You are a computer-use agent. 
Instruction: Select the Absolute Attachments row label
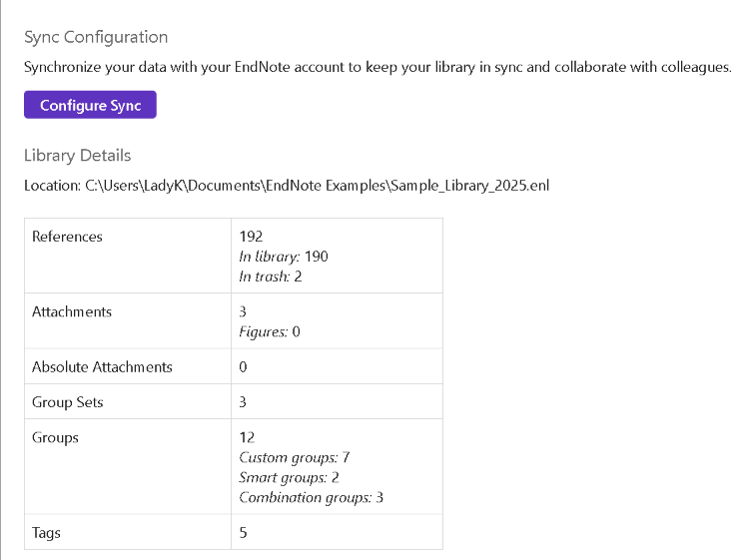click(x=102, y=366)
